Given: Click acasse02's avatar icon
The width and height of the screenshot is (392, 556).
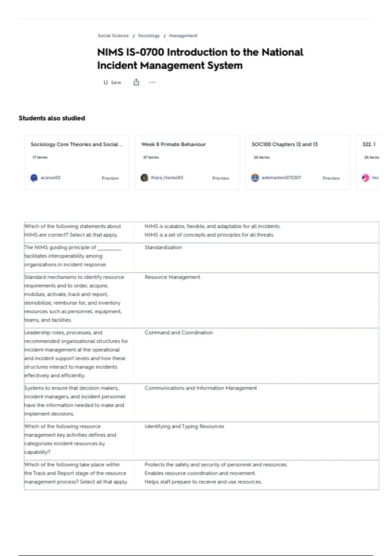Looking at the screenshot, I should (34, 178).
